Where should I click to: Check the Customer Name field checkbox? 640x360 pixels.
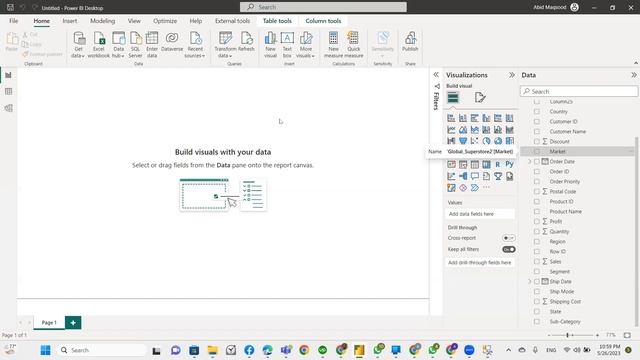(x=537, y=131)
